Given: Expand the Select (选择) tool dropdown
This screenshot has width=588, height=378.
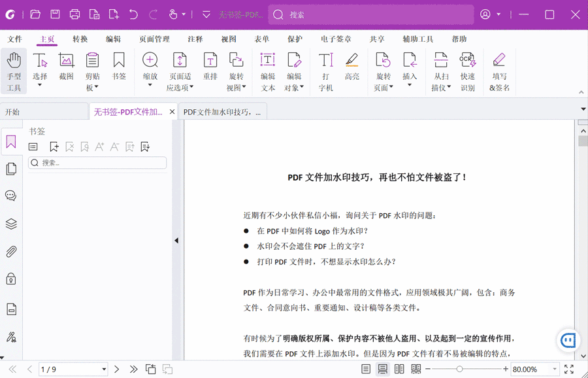Looking at the screenshot, I should [x=40, y=85].
